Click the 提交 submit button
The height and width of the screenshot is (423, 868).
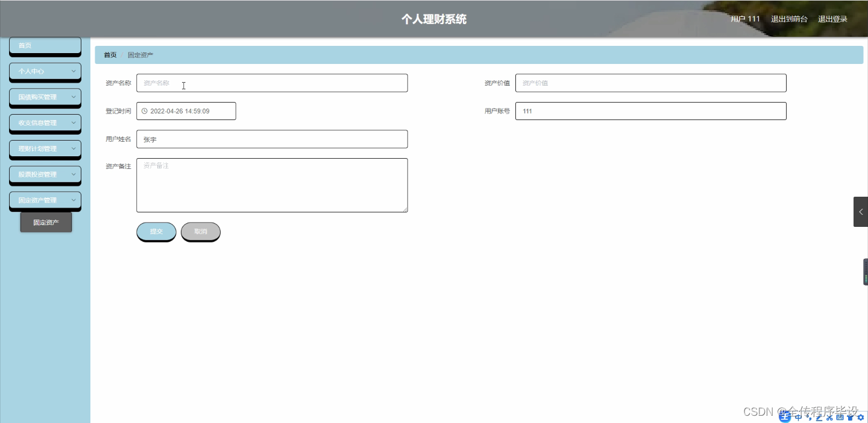click(156, 231)
